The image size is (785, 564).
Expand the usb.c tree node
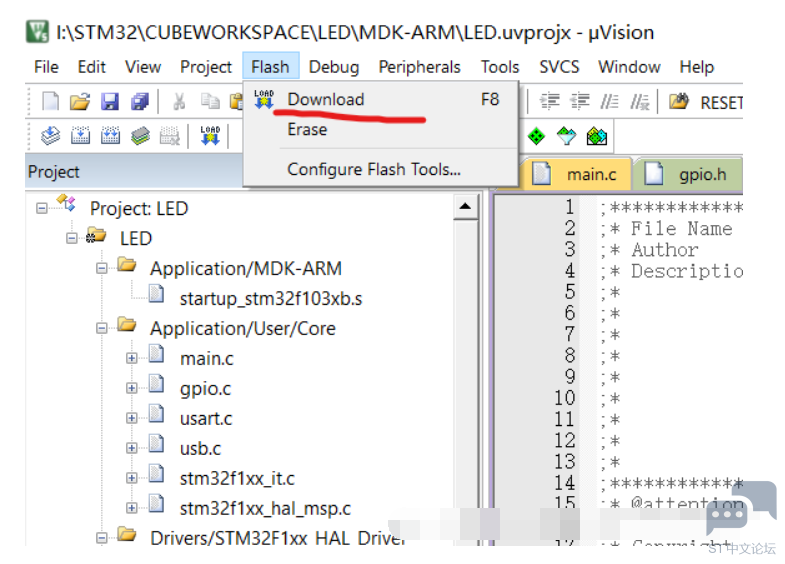[132, 448]
